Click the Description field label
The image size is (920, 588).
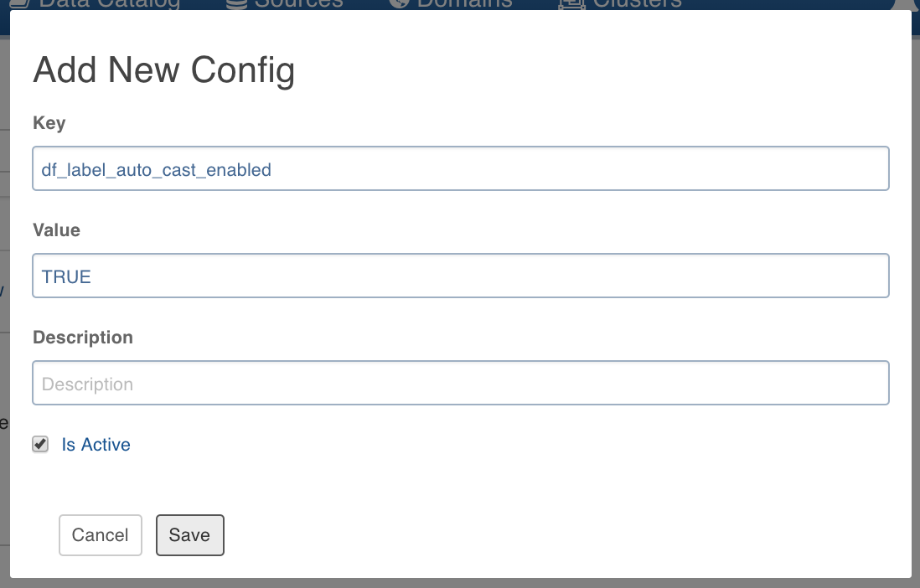click(x=83, y=338)
